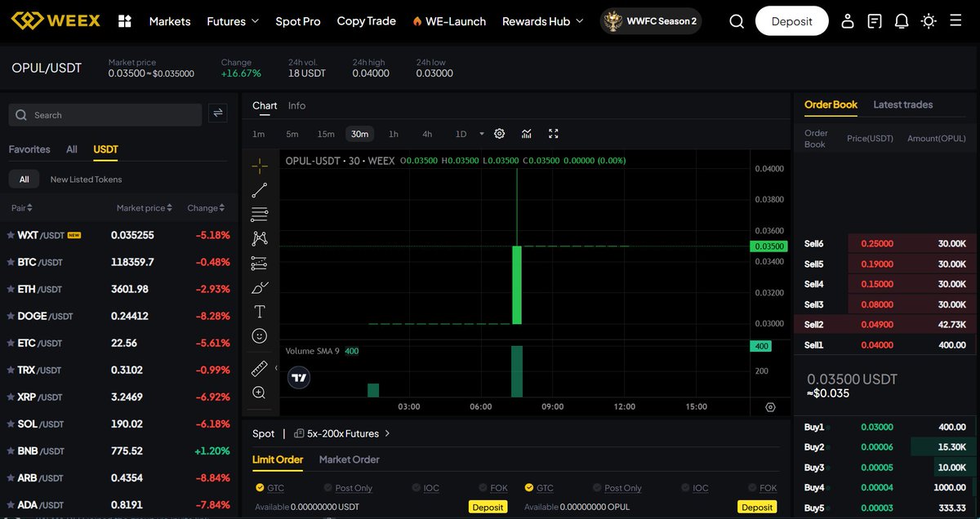
Task: Select the brush drawing tool
Action: click(x=260, y=287)
